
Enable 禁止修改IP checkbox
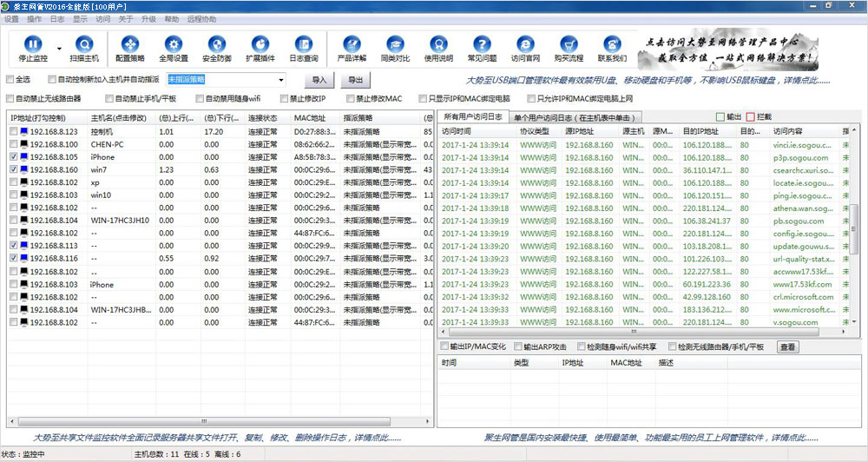[x=283, y=99]
